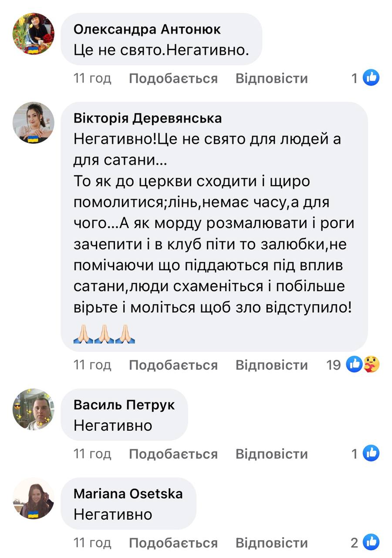392x558 pixels.
Task: Open Василь Петрук's profile name link
Action: (x=124, y=405)
